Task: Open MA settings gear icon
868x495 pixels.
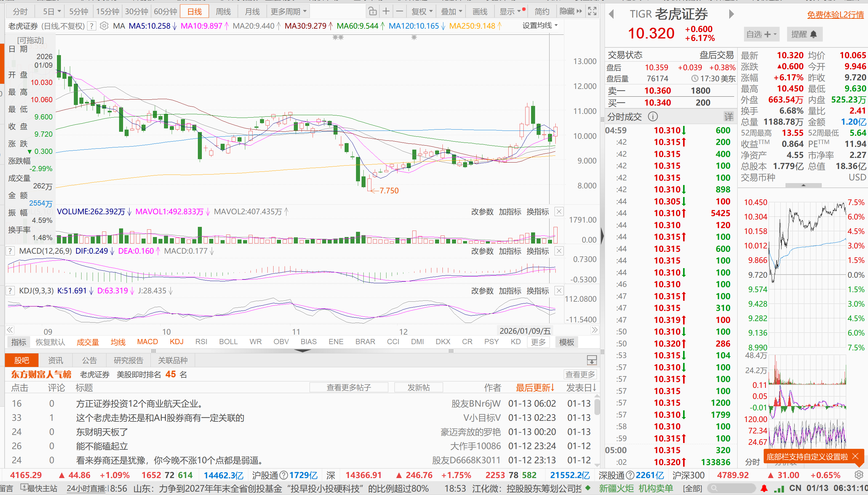Action: click(104, 26)
